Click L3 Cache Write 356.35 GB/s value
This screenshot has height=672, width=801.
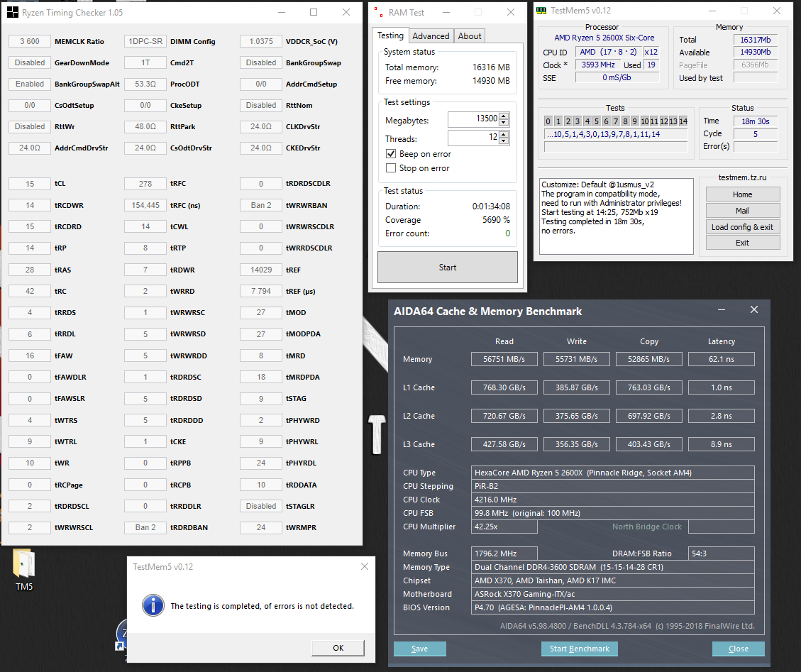[x=577, y=445]
